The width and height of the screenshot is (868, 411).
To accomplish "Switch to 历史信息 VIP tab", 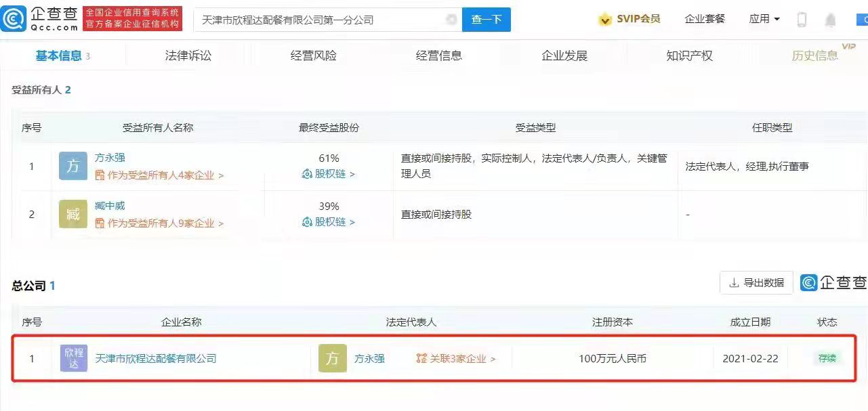I will click(815, 56).
